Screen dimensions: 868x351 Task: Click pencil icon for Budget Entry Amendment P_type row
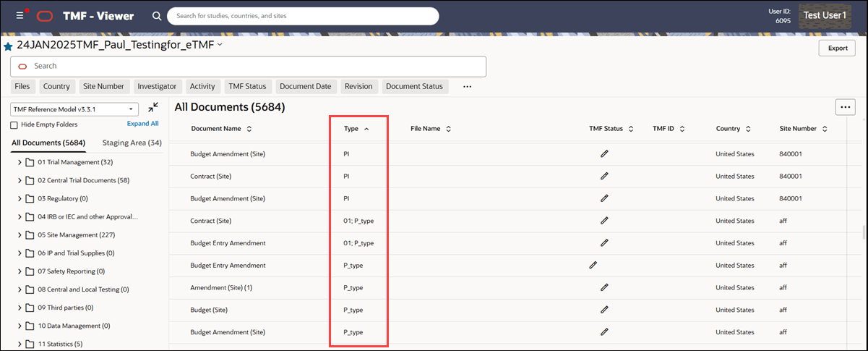coord(593,265)
